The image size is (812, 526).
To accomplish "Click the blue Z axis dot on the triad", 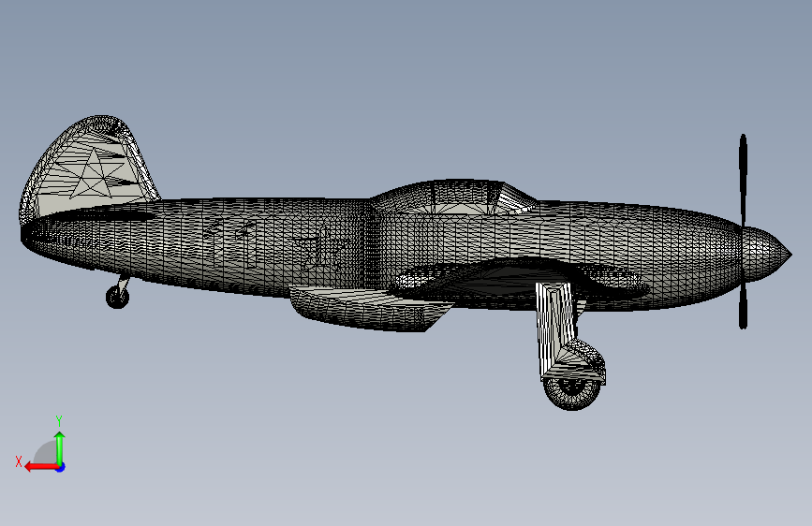I will coord(61,467).
